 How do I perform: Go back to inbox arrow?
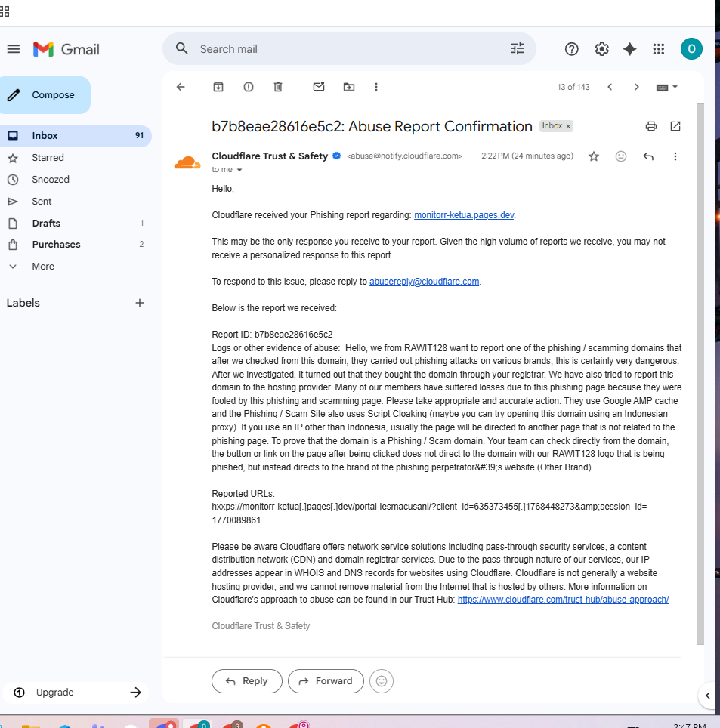pyautogui.click(x=181, y=87)
